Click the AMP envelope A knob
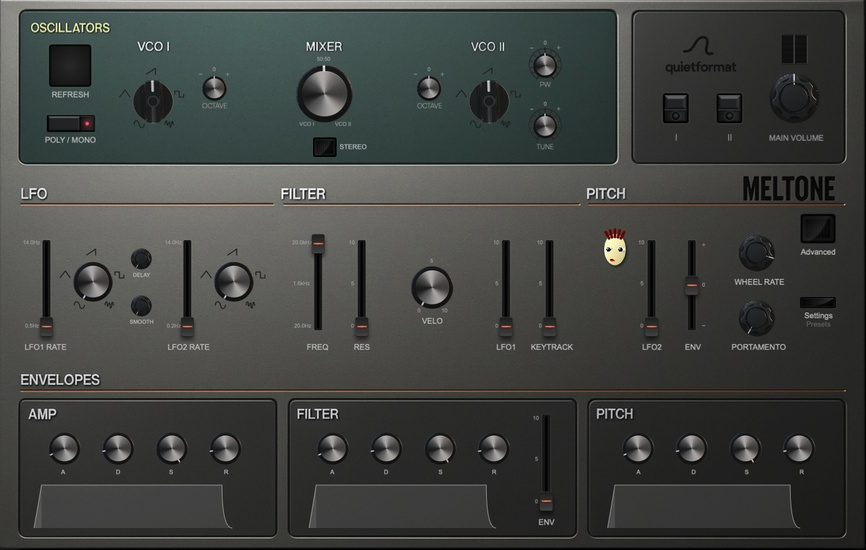The width and height of the screenshot is (866, 550). coord(64,448)
